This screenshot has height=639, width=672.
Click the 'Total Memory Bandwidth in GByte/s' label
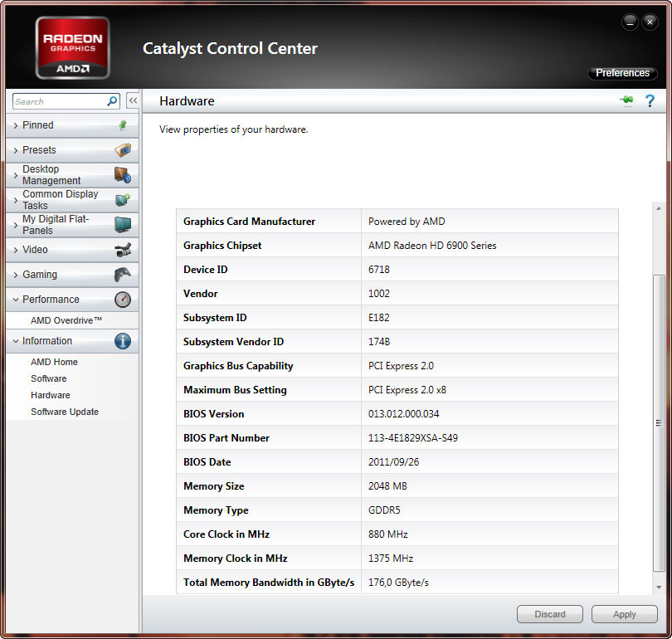269,583
